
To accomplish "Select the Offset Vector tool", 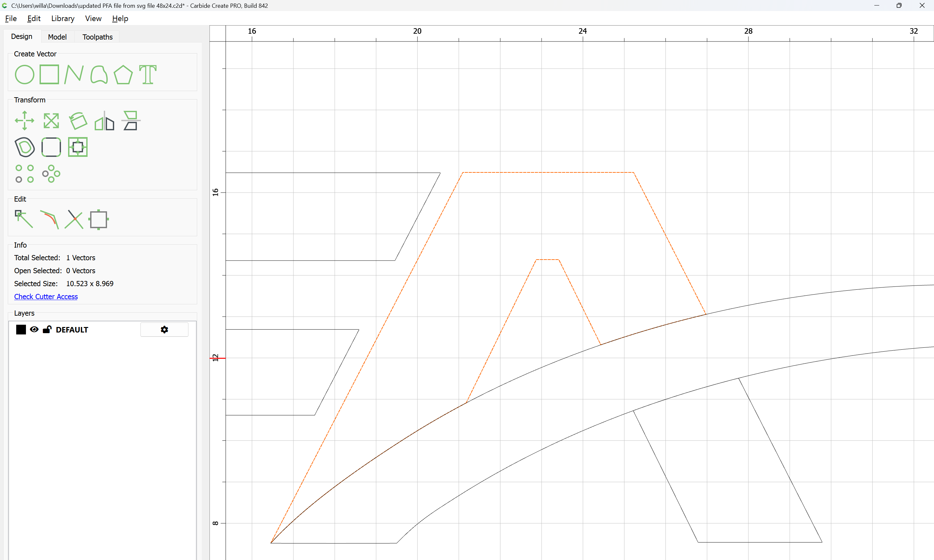I will (25, 147).
